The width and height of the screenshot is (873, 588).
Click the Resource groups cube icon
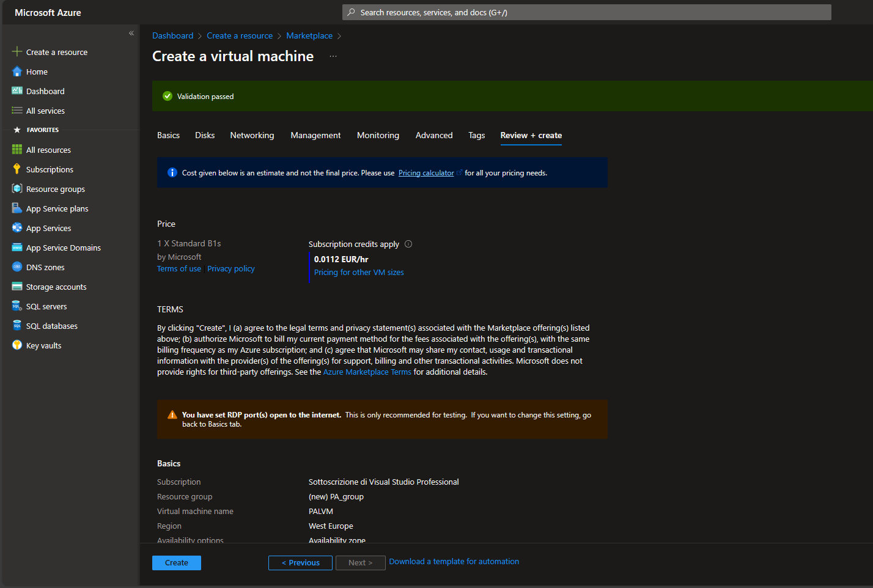17,189
